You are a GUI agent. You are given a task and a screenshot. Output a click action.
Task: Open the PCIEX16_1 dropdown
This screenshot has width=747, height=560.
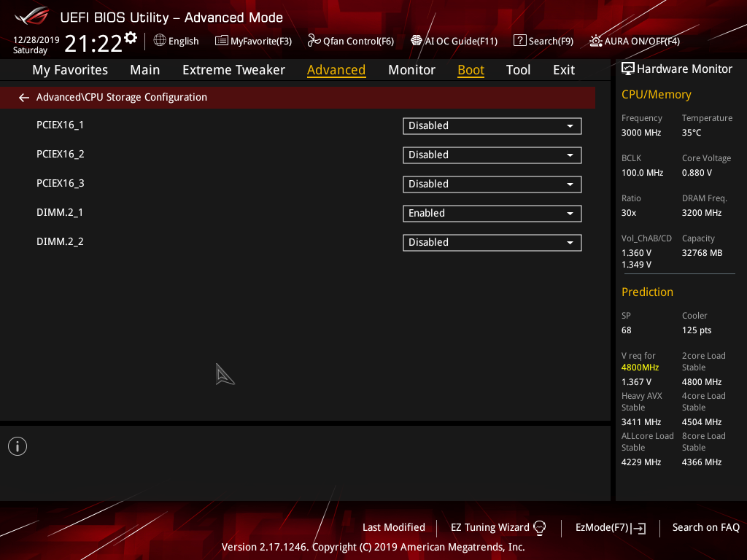pos(492,125)
